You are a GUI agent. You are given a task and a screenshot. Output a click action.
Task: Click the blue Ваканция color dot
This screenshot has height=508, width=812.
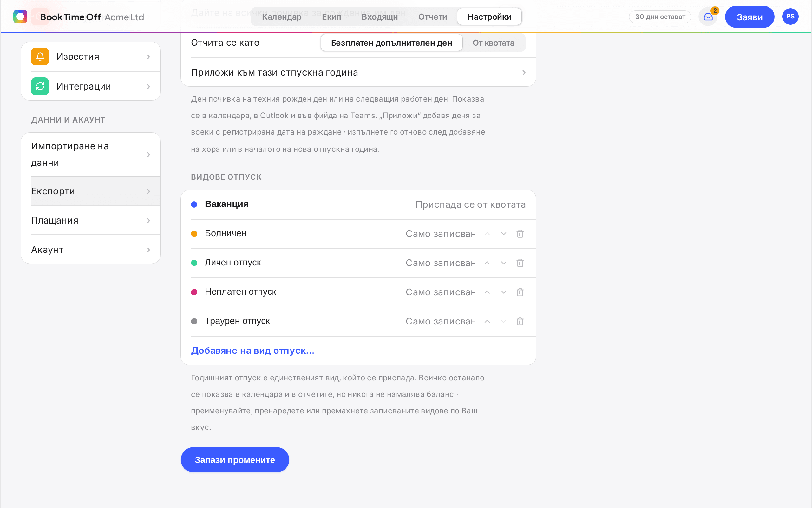pyautogui.click(x=194, y=204)
